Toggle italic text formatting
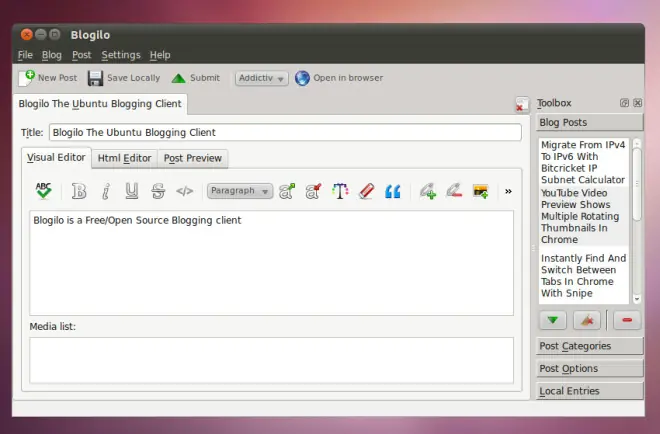Screen dimensions: 660x434 click(106, 191)
